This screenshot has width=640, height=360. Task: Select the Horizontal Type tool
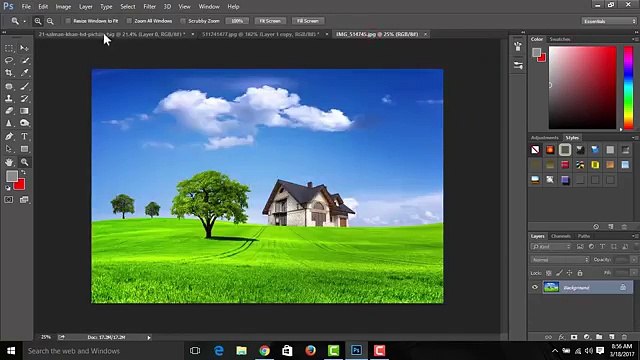coord(24,136)
